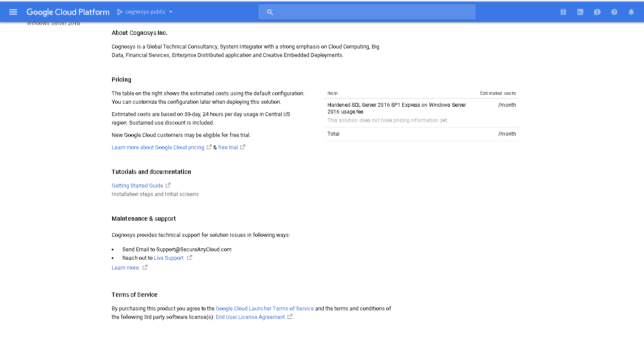The image size is (644, 338).
Task: Open the End User License Agreement link
Action: (250, 317)
